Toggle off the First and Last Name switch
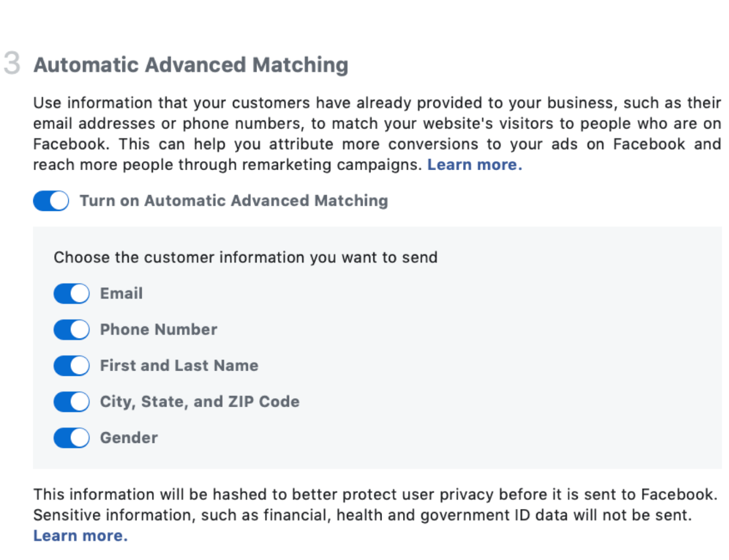 click(x=71, y=366)
